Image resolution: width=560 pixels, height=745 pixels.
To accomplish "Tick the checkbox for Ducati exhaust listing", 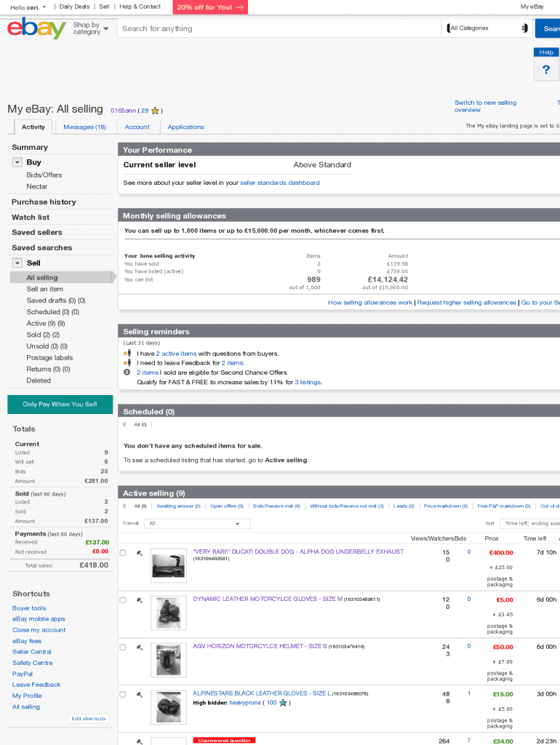I will (123, 553).
